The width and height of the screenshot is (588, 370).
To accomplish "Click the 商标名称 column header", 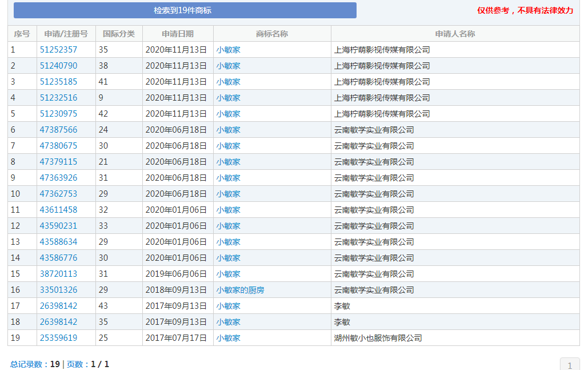I will 271,34.
